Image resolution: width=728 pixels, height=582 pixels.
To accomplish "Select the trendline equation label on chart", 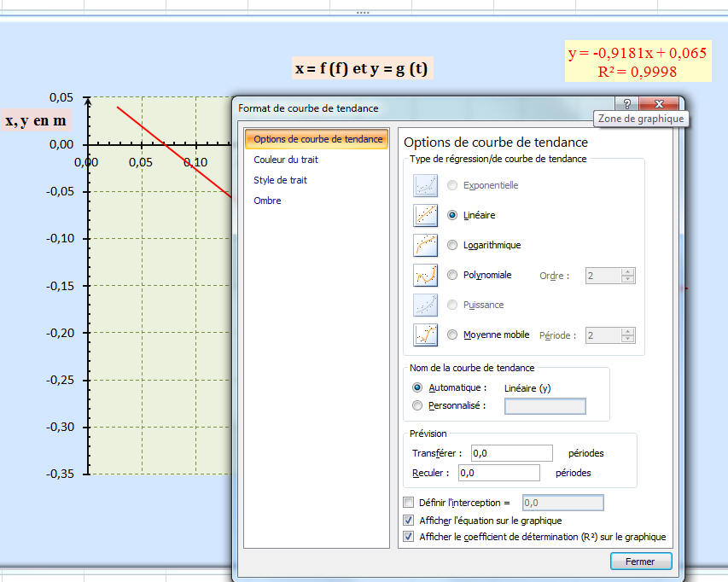I will coord(638,61).
